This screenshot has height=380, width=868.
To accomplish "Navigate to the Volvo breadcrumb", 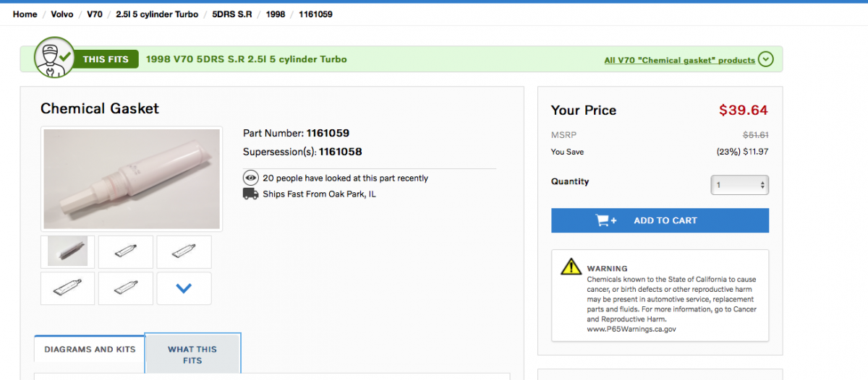I will click(62, 14).
